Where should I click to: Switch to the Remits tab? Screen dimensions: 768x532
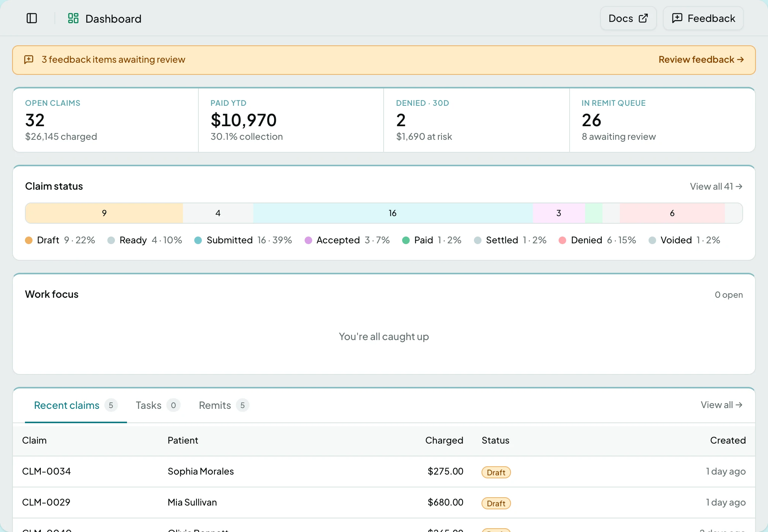[x=224, y=405]
